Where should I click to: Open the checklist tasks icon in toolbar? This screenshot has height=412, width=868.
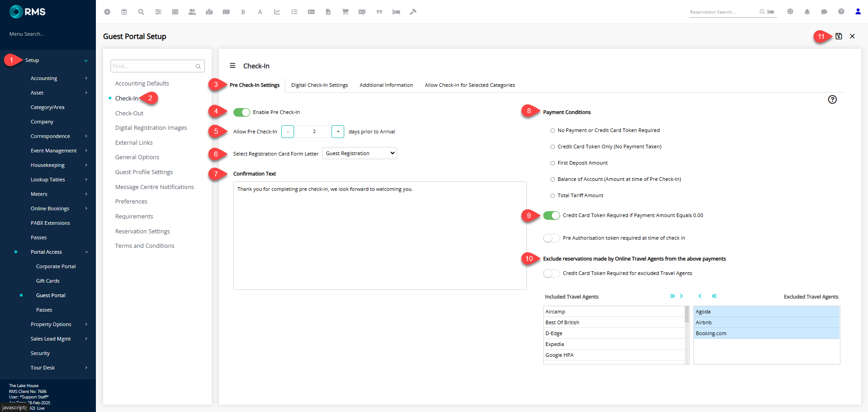[294, 12]
